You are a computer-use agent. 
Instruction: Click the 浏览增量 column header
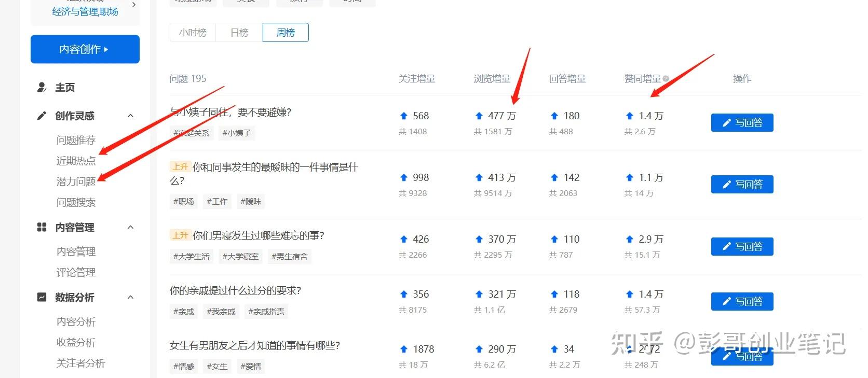(x=492, y=79)
